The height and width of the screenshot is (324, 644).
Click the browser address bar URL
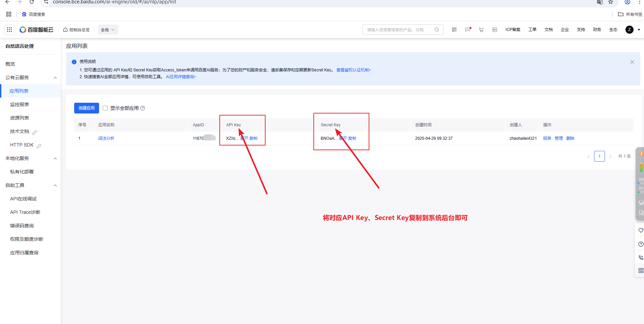pyautogui.click(x=115, y=2)
